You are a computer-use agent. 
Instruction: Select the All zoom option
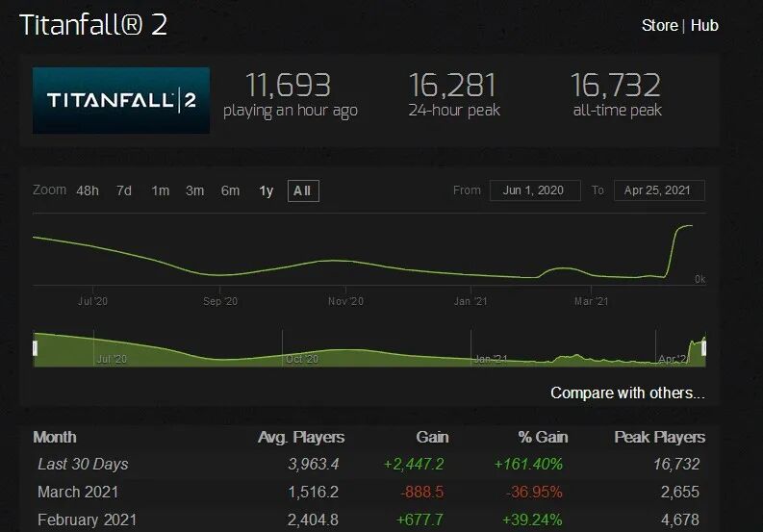(x=303, y=190)
